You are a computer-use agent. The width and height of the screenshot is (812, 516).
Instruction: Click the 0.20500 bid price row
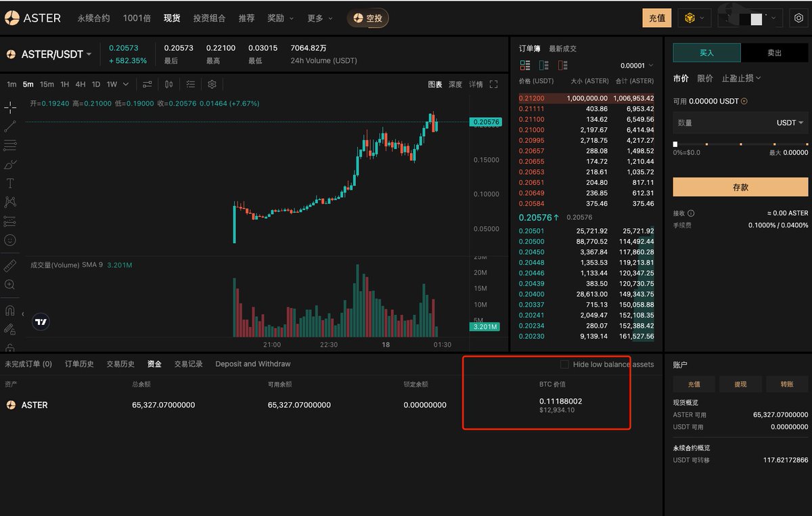pos(587,241)
